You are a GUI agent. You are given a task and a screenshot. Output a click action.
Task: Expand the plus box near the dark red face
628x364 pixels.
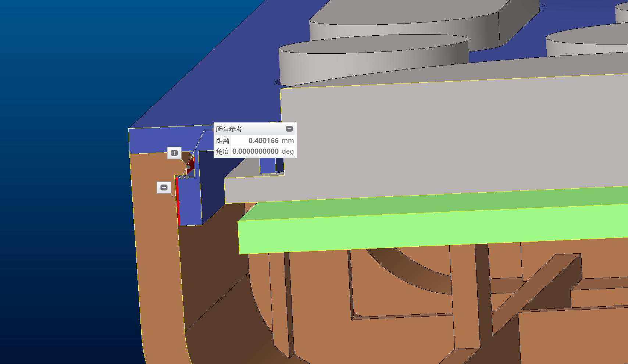[174, 153]
